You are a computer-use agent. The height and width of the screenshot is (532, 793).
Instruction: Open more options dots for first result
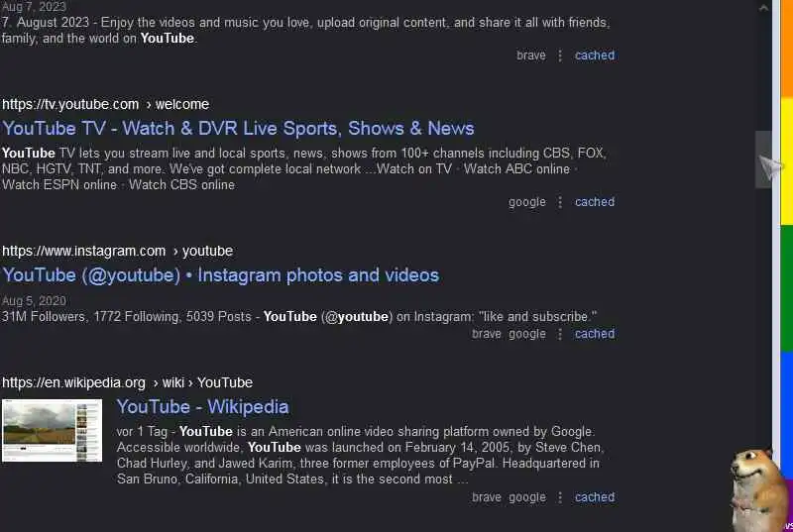[x=560, y=55]
